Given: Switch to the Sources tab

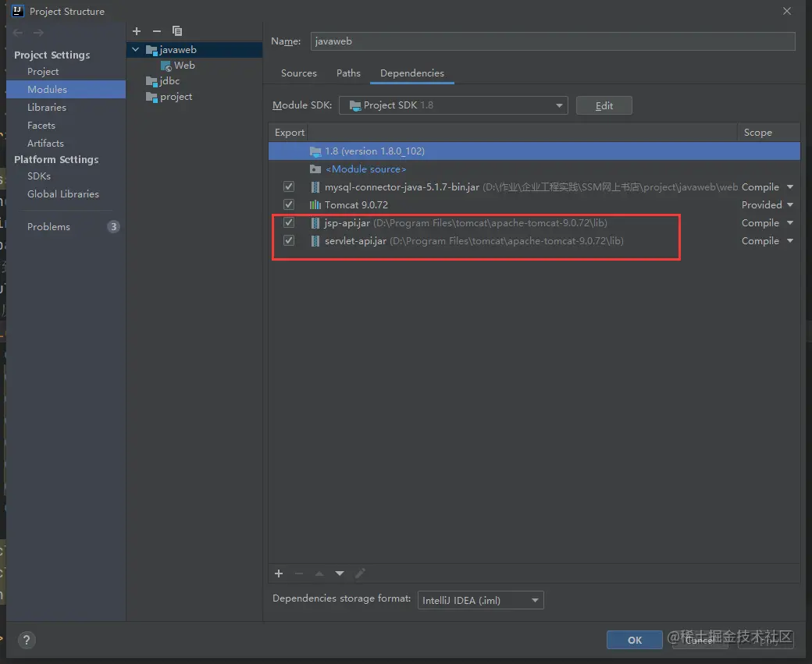Looking at the screenshot, I should [299, 73].
